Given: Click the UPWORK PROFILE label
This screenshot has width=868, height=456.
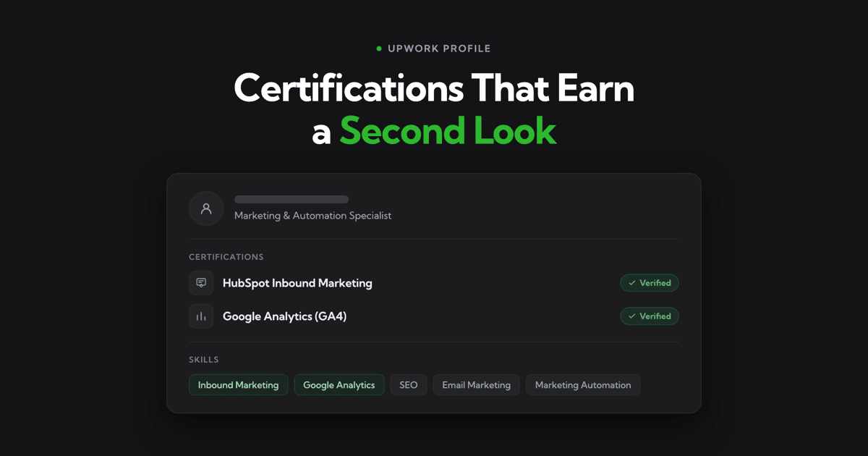Looking at the screenshot, I should (x=439, y=48).
